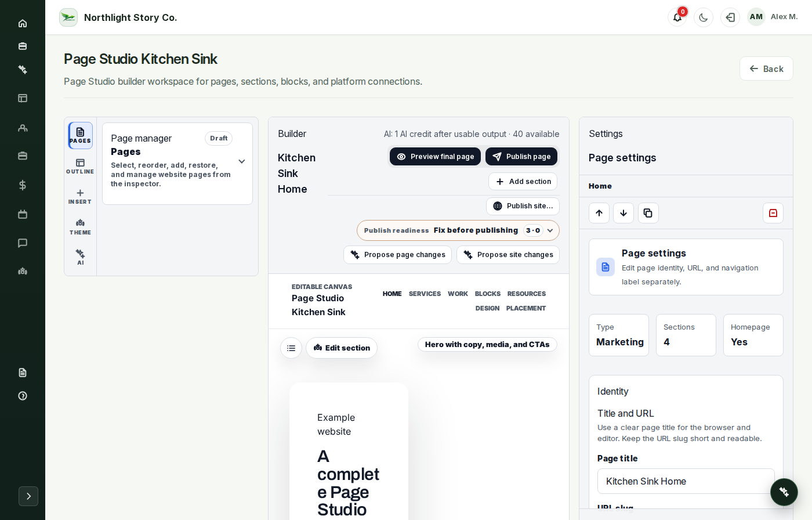This screenshot has width=812, height=520.
Task: Open the calendar icon in left sidebar
Action: coord(23,214)
